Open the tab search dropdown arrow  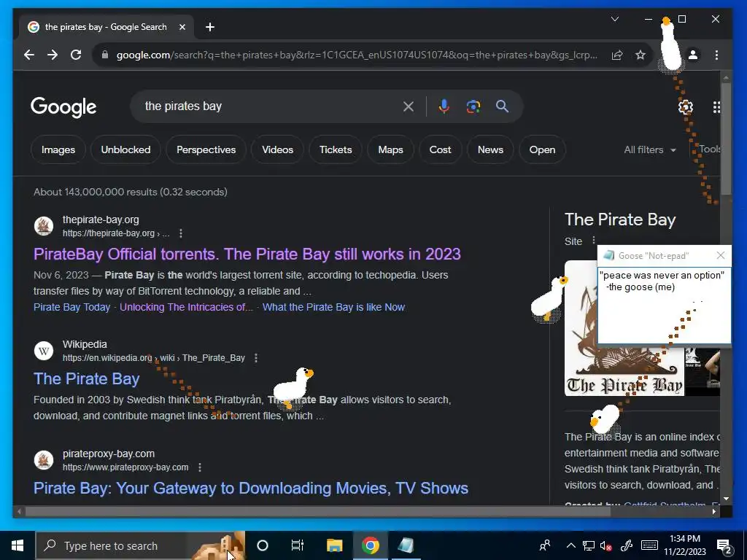tap(615, 19)
